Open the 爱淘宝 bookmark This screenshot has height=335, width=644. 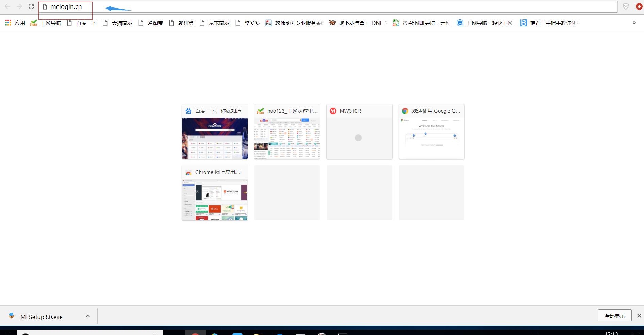[x=151, y=23]
